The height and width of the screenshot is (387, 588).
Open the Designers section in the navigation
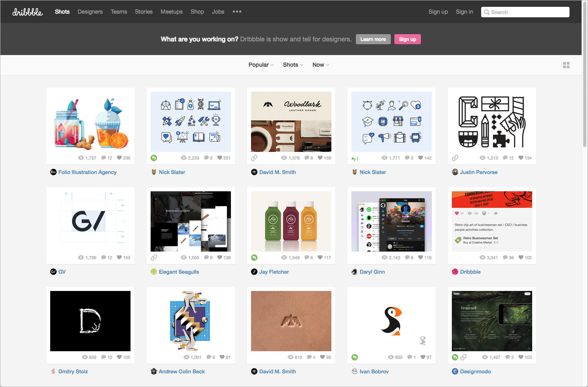[90, 12]
